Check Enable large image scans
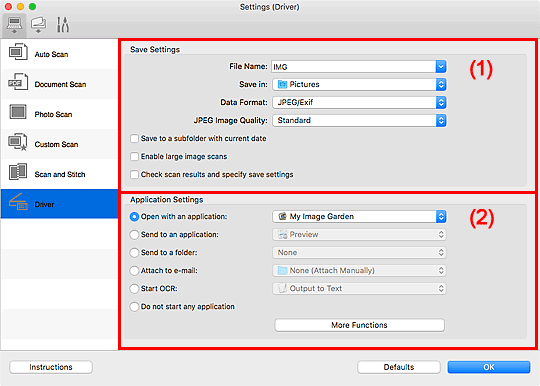Image resolution: width=540 pixels, height=386 pixels. point(134,157)
